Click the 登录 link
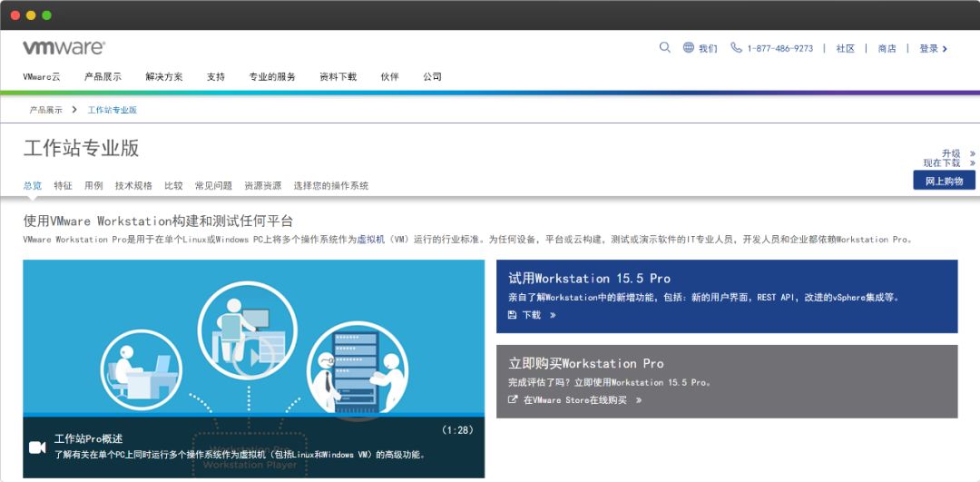 click(929, 49)
